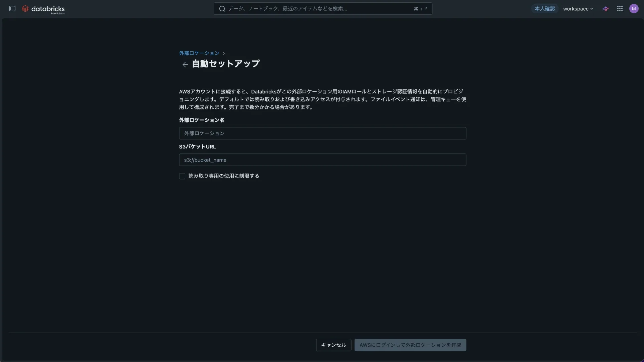
Task: Open the Databricks Assistant sparkle icon
Action: click(606, 9)
